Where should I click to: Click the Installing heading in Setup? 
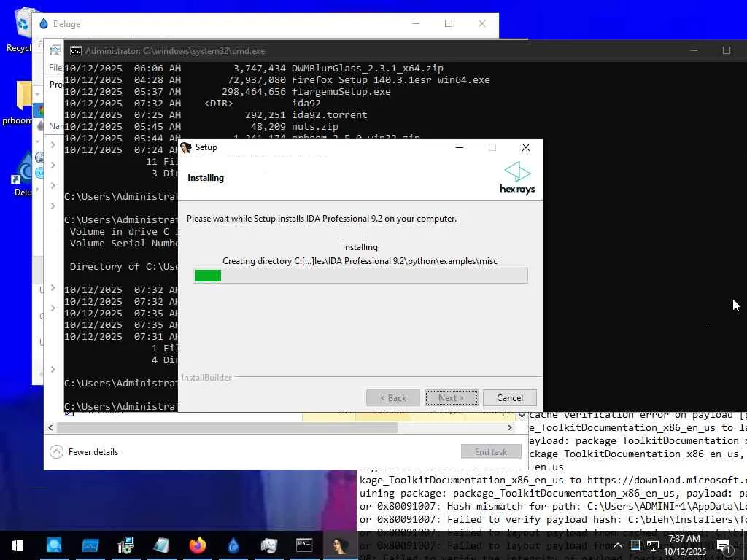pyautogui.click(x=205, y=178)
